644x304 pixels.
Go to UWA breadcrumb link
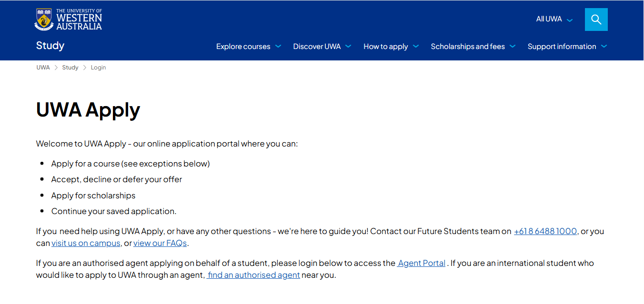(43, 68)
